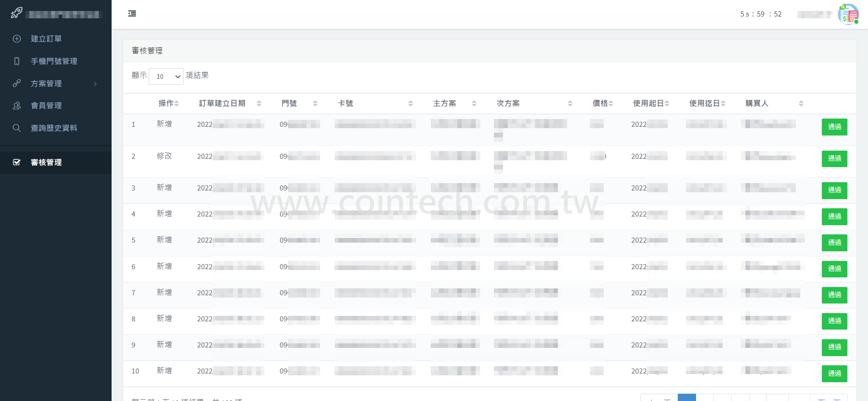This screenshot has width=868, height=401.
Task: Open 手機門號管理 menu item
Action: pyautogui.click(x=54, y=61)
